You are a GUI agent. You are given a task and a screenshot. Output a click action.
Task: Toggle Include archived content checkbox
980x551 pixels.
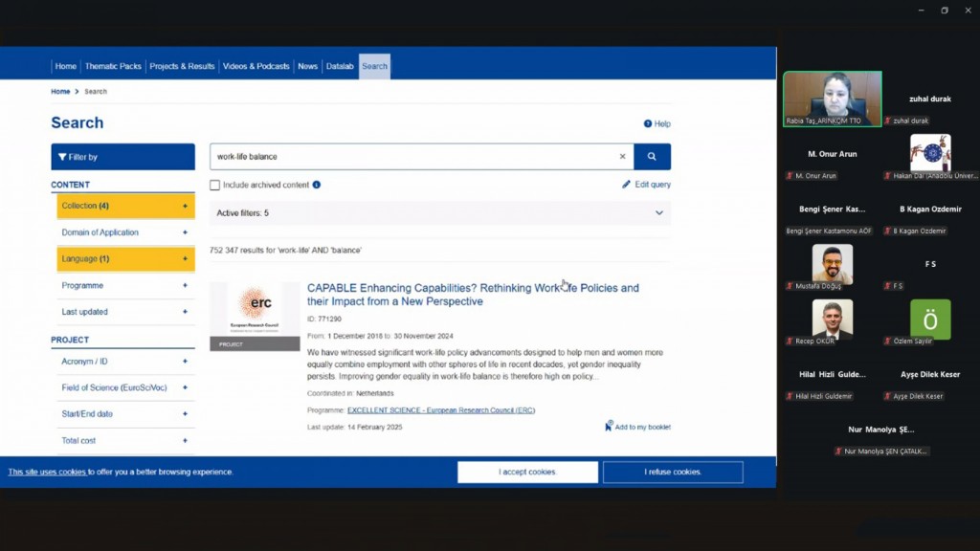215,185
